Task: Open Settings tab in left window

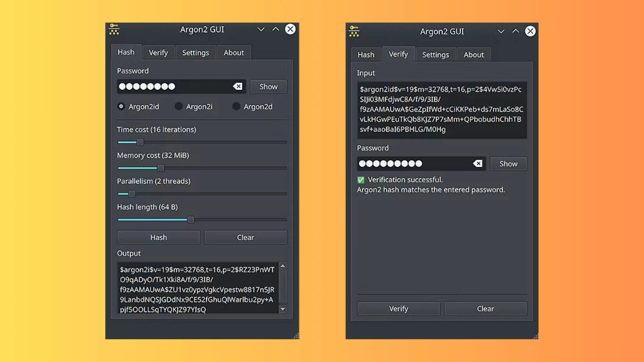Action: tap(195, 53)
